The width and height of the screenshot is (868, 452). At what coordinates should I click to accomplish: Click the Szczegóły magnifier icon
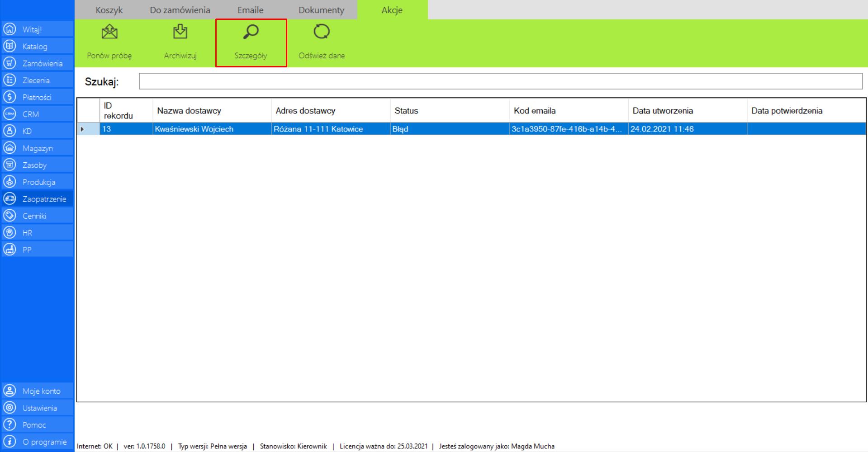click(x=251, y=32)
